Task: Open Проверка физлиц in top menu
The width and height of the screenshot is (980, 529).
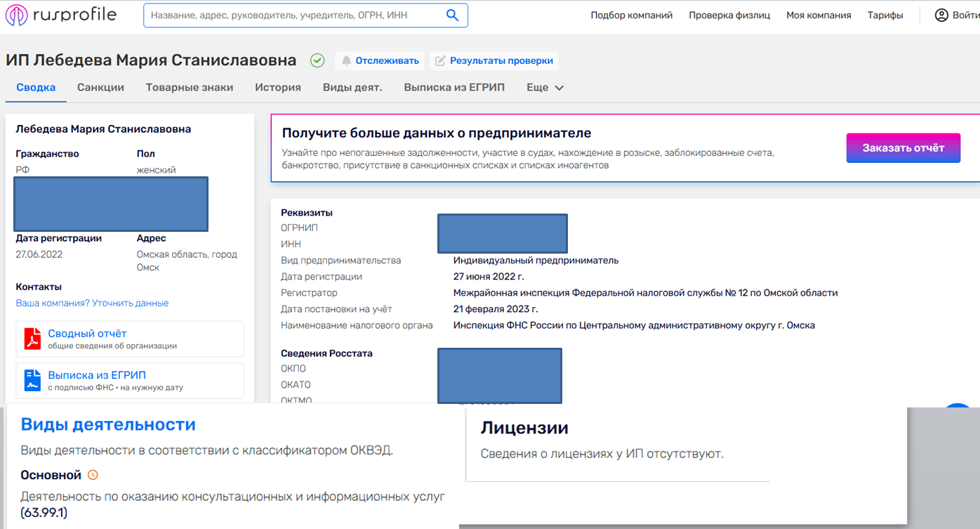Action: tap(729, 15)
